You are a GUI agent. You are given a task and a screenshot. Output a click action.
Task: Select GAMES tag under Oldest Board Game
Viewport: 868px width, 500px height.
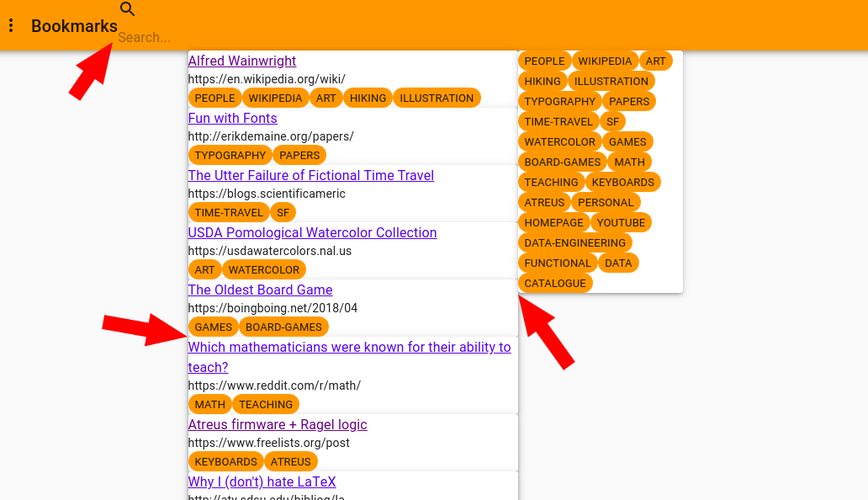[213, 327]
